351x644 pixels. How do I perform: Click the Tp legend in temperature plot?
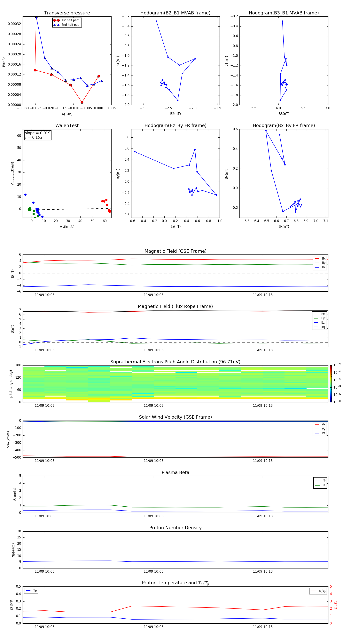pos(31,591)
